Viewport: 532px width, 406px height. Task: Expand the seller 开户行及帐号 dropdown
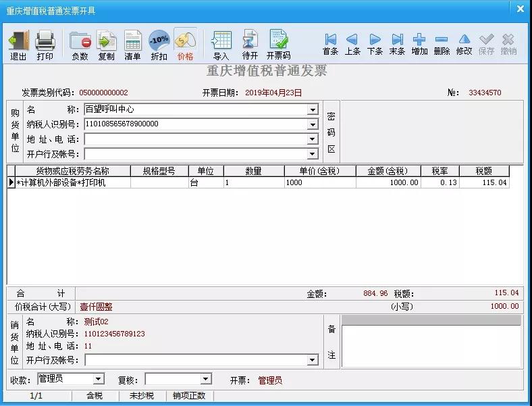click(313, 360)
